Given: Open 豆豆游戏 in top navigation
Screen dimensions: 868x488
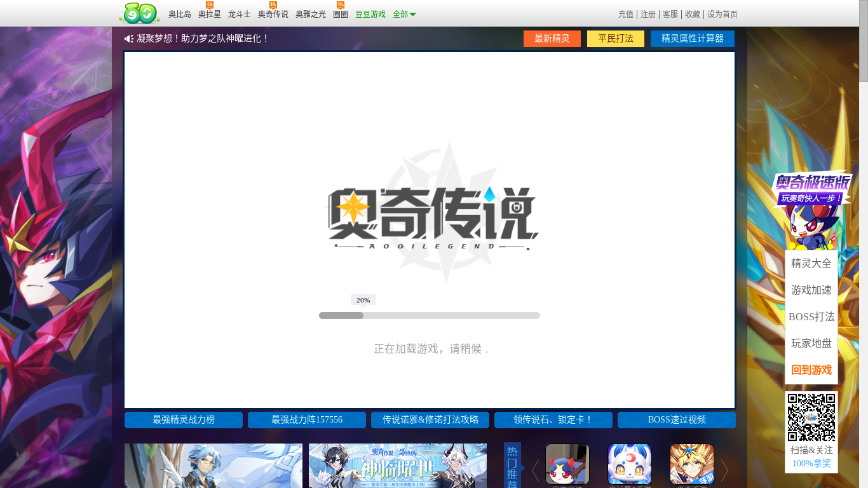Looking at the screenshot, I should [x=370, y=14].
